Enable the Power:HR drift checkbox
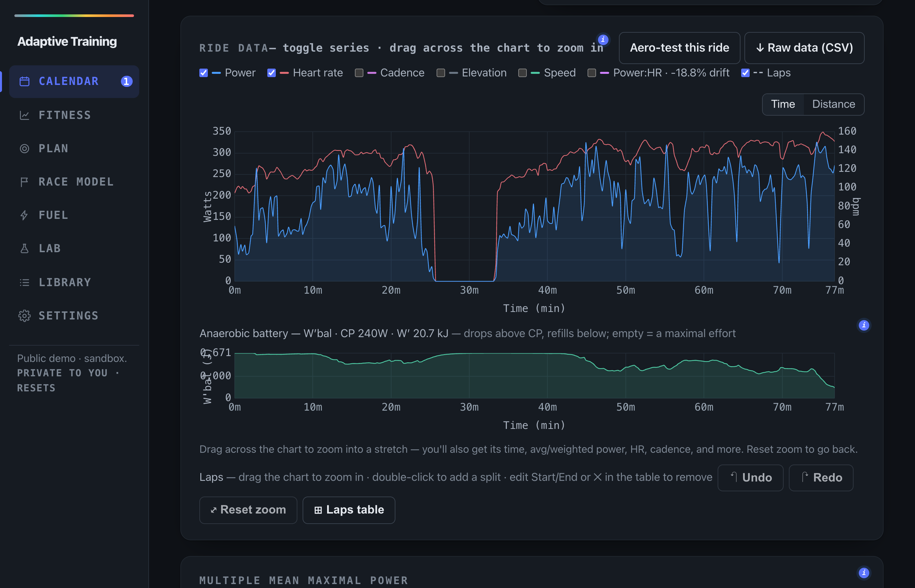The width and height of the screenshot is (915, 588). click(592, 73)
